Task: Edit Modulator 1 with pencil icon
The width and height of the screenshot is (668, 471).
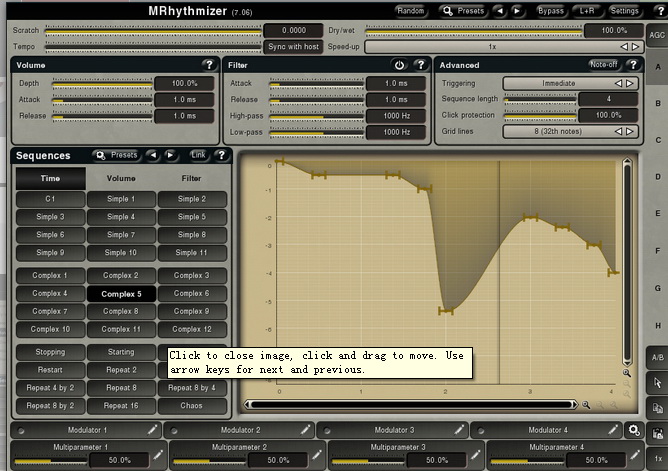Action: 152,430
